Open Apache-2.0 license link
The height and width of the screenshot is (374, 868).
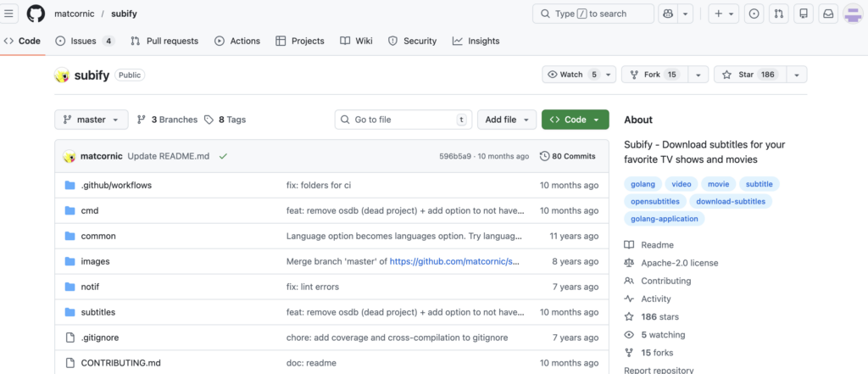click(x=679, y=263)
